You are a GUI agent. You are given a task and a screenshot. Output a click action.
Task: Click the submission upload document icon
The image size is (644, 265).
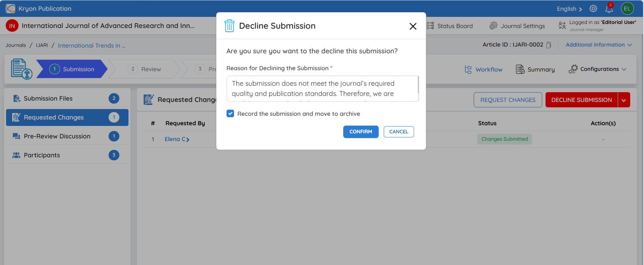(22, 69)
